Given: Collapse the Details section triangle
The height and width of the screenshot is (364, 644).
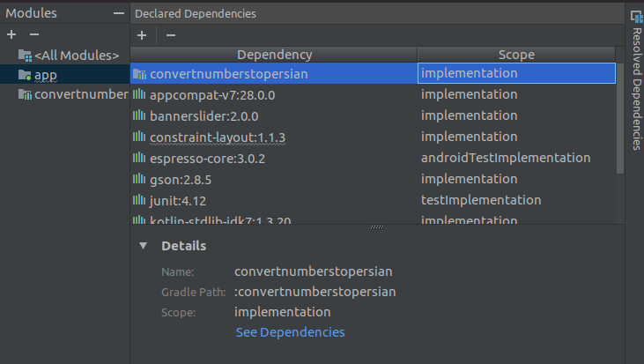Looking at the screenshot, I should [x=143, y=246].
